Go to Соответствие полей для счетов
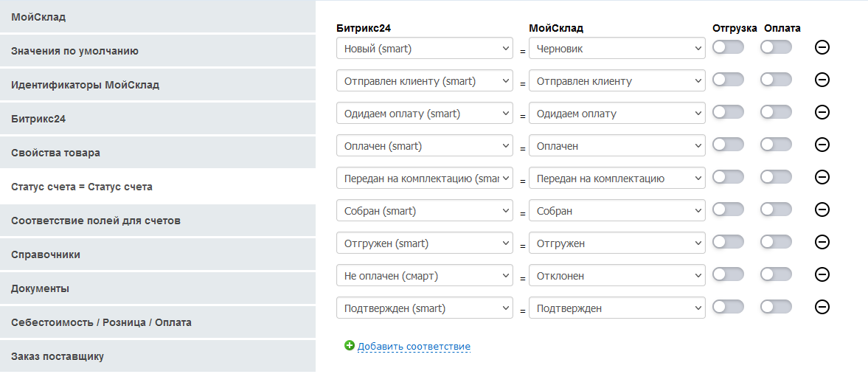The height and width of the screenshot is (374, 868). pos(96,221)
